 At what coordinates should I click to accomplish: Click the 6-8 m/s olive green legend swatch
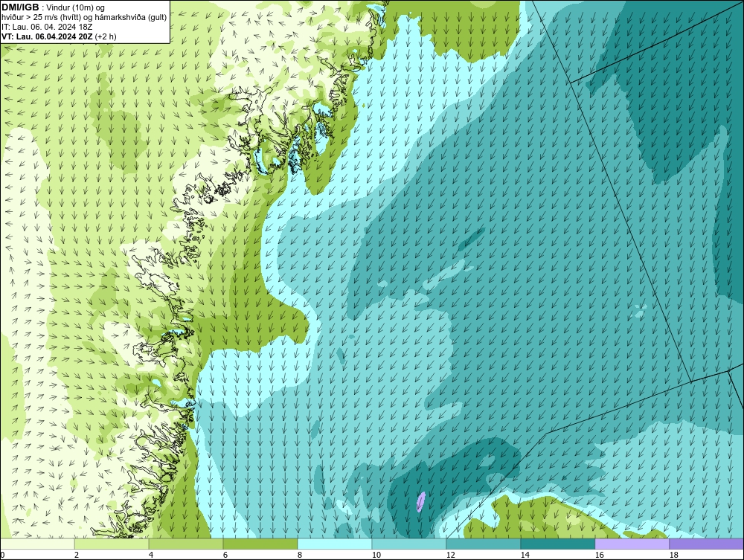pos(260,544)
